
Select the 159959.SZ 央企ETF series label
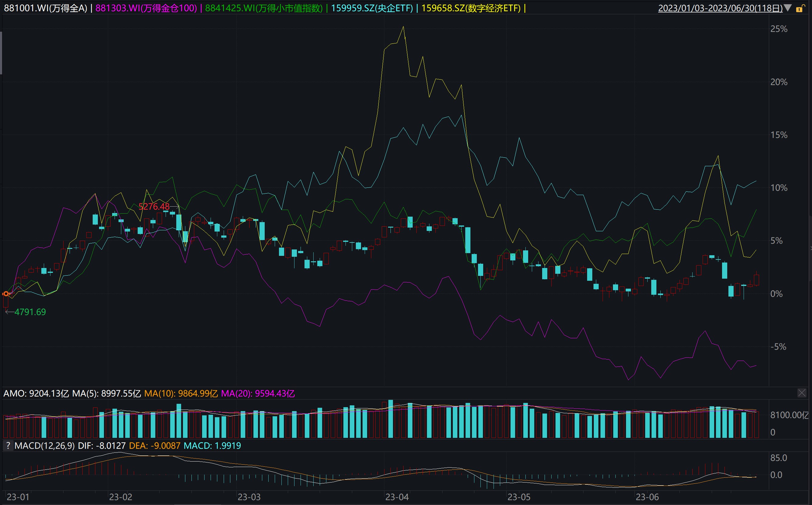[372, 8]
